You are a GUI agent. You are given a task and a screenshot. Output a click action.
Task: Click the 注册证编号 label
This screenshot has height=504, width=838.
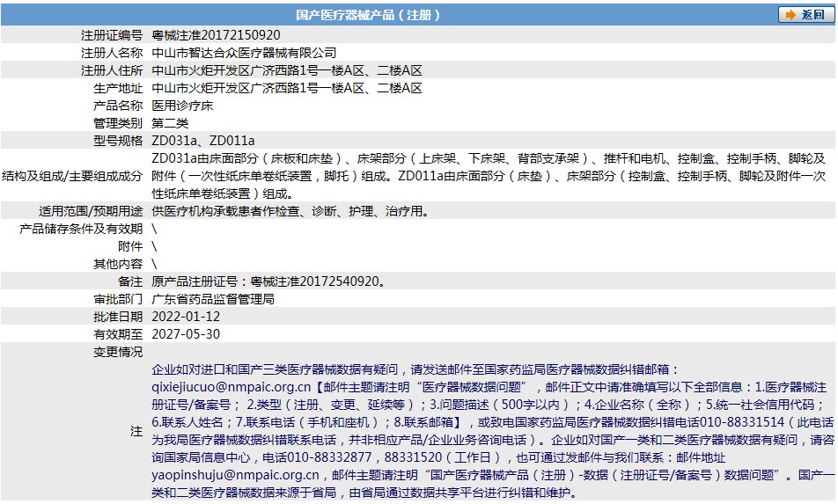[112, 35]
